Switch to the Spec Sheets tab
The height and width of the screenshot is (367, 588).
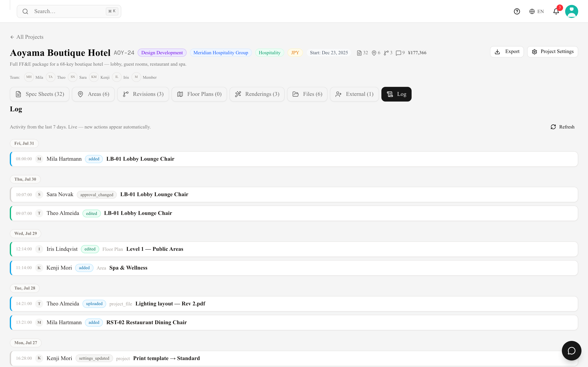(x=40, y=94)
